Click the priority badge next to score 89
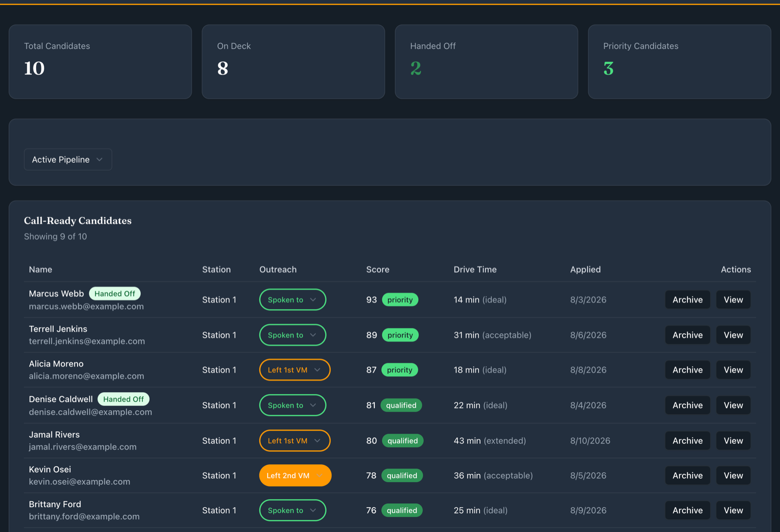 pyautogui.click(x=400, y=335)
